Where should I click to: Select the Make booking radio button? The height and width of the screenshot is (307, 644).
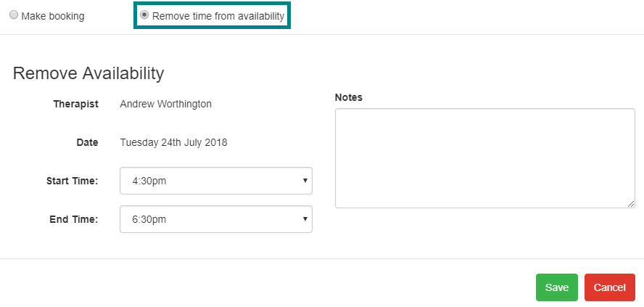(14, 15)
